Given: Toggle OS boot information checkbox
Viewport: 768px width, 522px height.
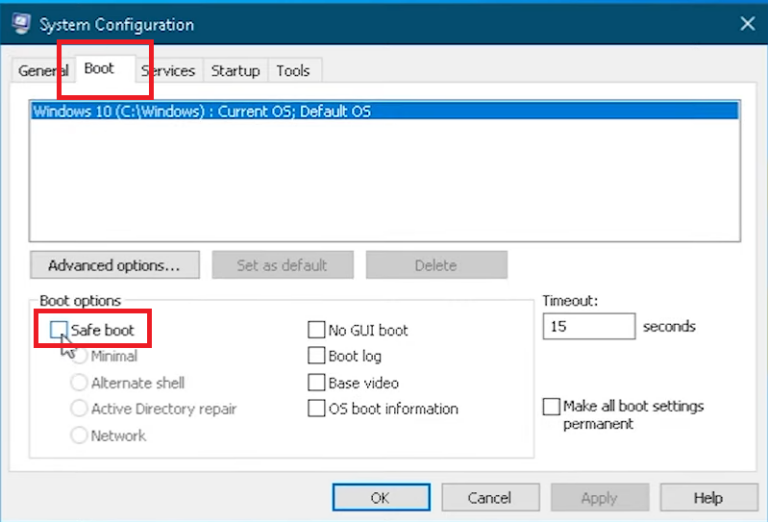Looking at the screenshot, I should (316, 408).
